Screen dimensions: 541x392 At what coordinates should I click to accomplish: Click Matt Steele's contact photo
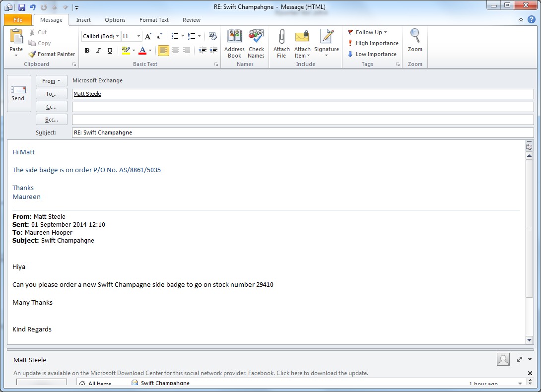click(503, 359)
